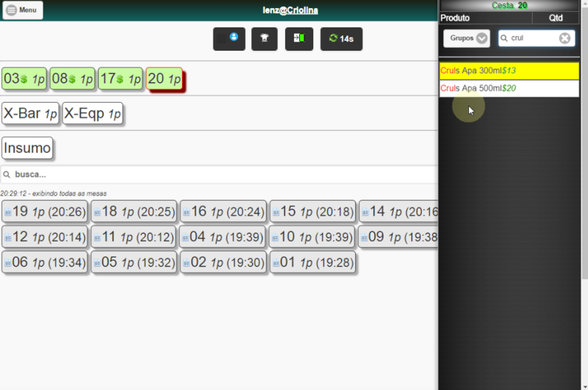
Task: Open the Insumo button
Action: [27, 148]
